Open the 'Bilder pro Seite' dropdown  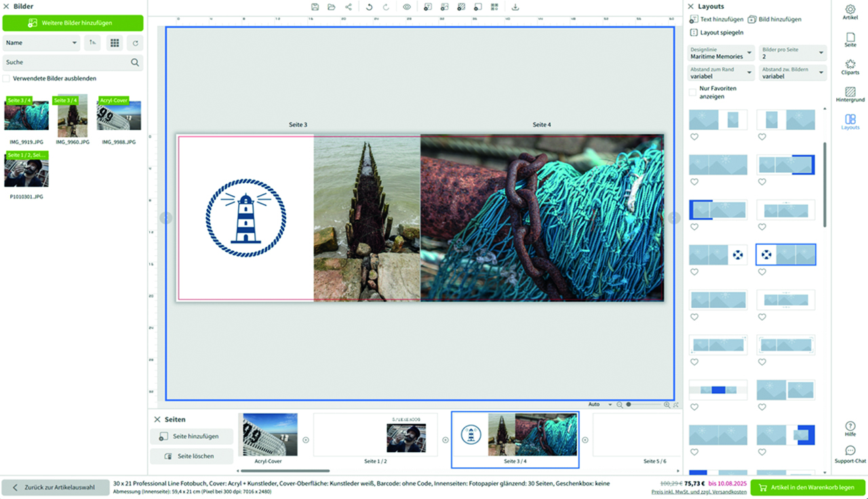point(792,53)
